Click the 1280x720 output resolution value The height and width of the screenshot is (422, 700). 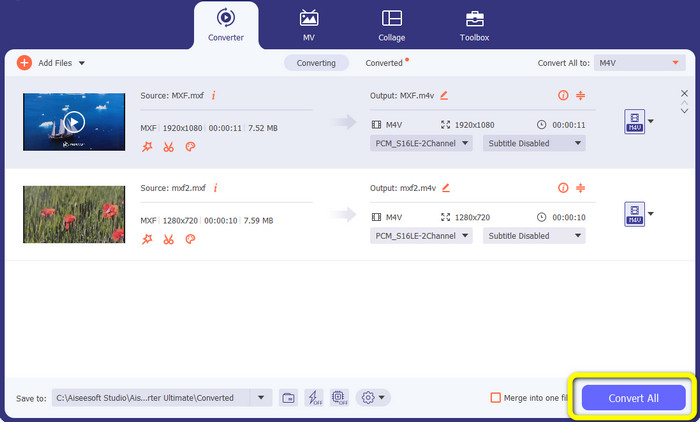click(472, 217)
